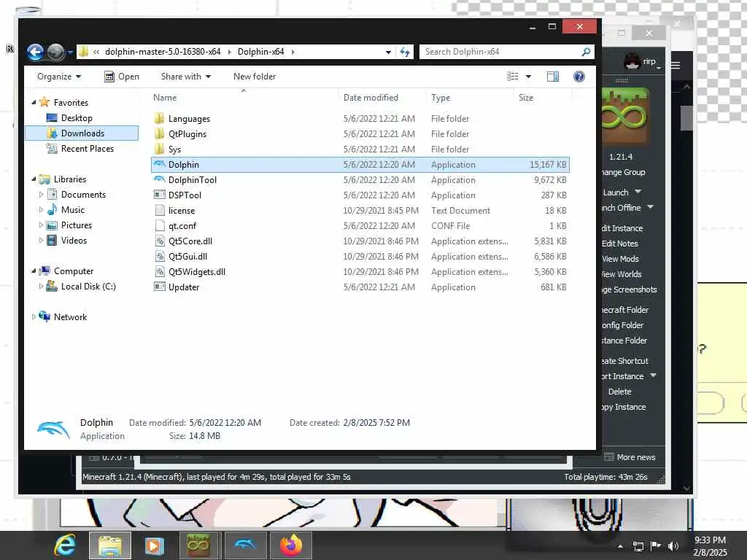Select the Videos library
Image resolution: width=747 pixels, height=560 pixels.
pos(74,241)
